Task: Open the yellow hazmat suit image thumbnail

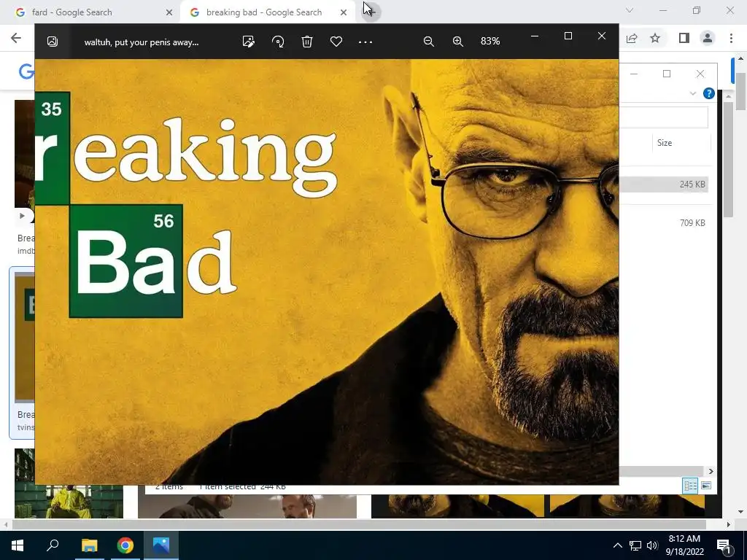Action: click(69, 483)
